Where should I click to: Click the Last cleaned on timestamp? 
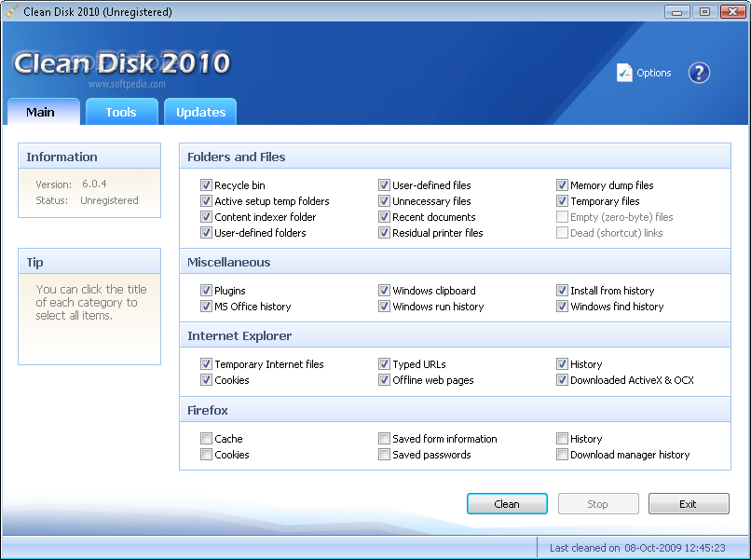point(637,548)
